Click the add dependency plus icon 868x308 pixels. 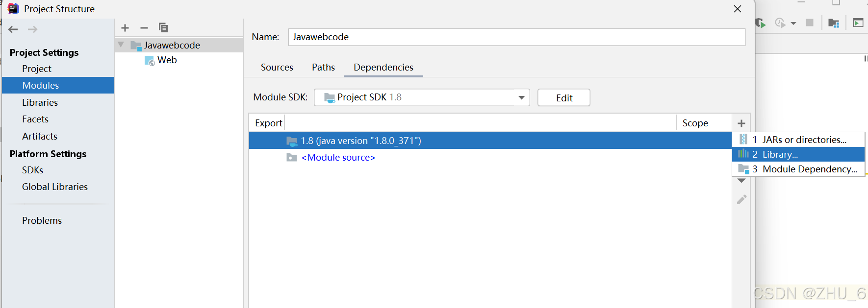coord(741,123)
